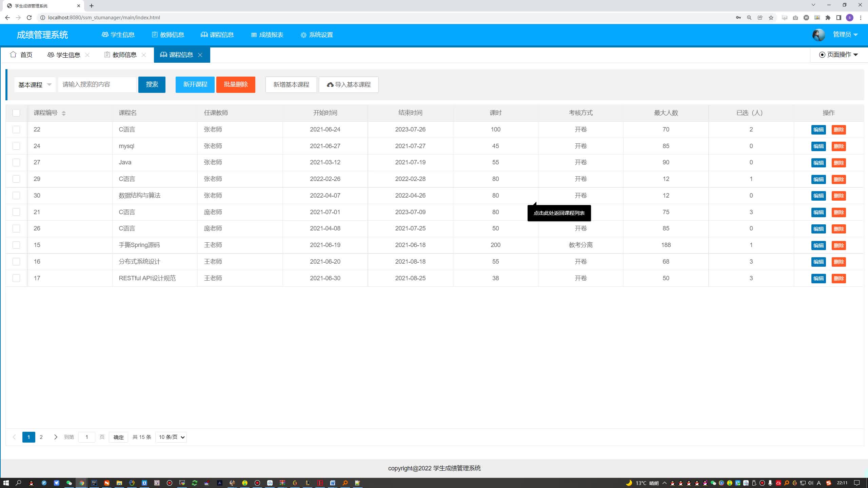Click 删除 button for mysql course row
Image resolution: width=868 pixels, height=488 pixels.
[839, 146]
